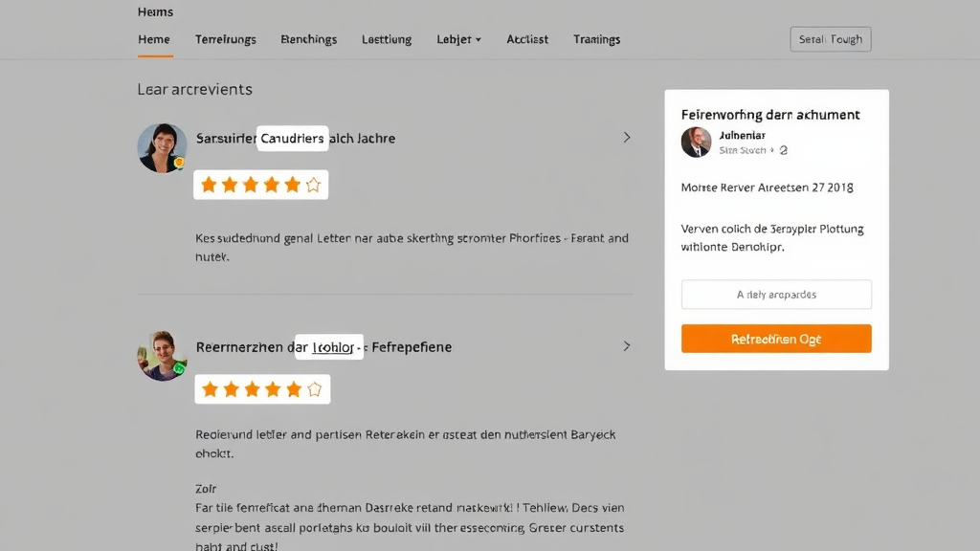Click the highlighted Caudriers text in first review

click(x=292, y=139)
